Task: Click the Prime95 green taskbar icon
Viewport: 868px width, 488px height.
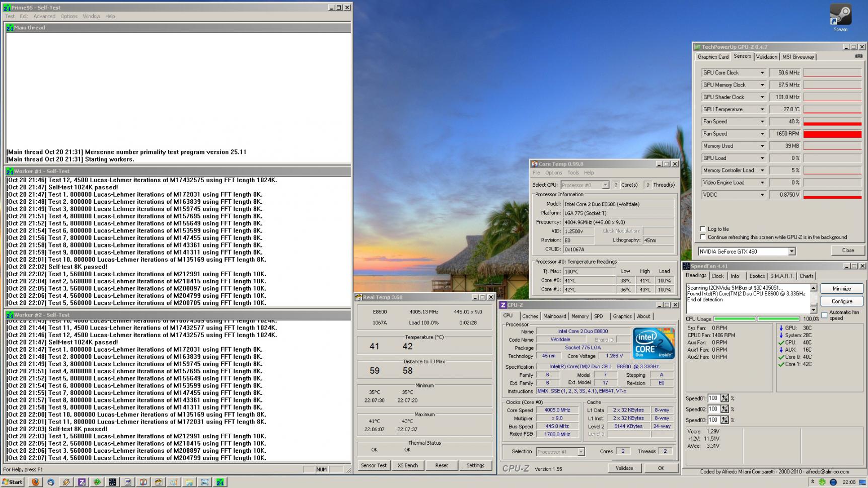Action: [x=220, y=482]
